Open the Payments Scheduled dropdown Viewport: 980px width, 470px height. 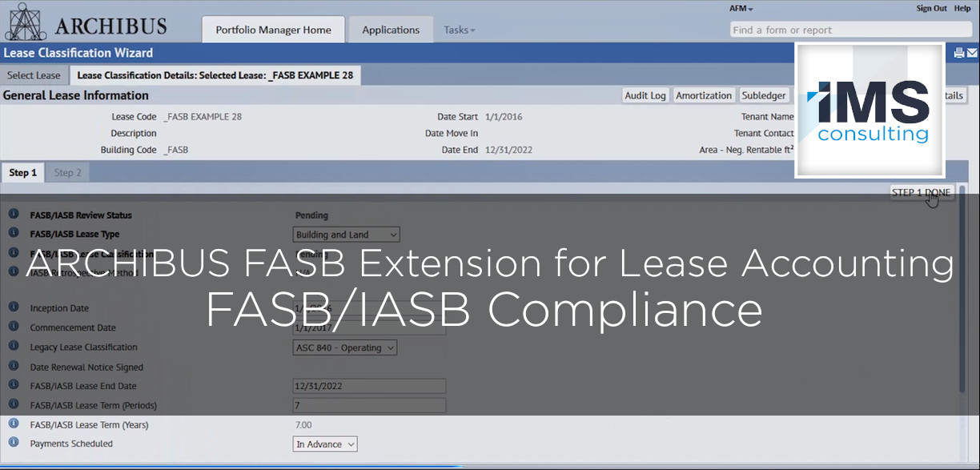325,444
